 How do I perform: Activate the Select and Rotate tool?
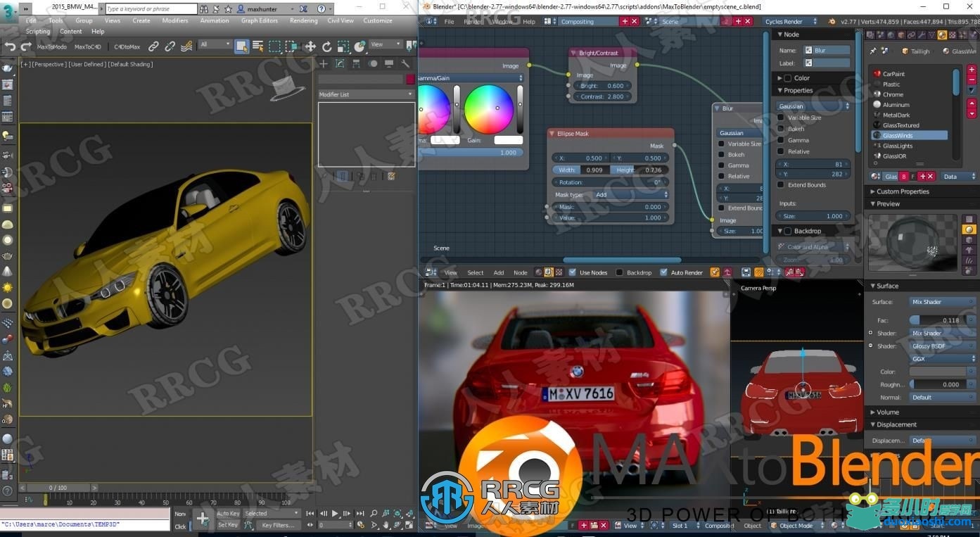[x=326, y=46]
